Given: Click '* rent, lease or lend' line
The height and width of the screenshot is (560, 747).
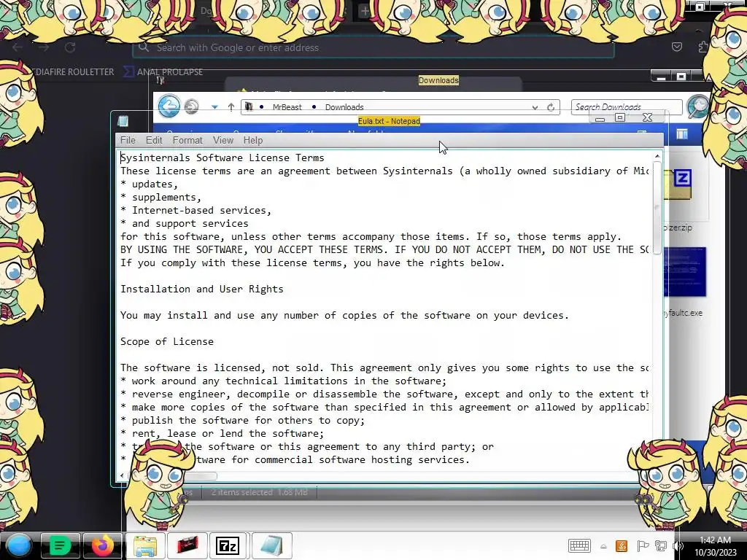Looking at the screenshot, I should coord(222,433).
